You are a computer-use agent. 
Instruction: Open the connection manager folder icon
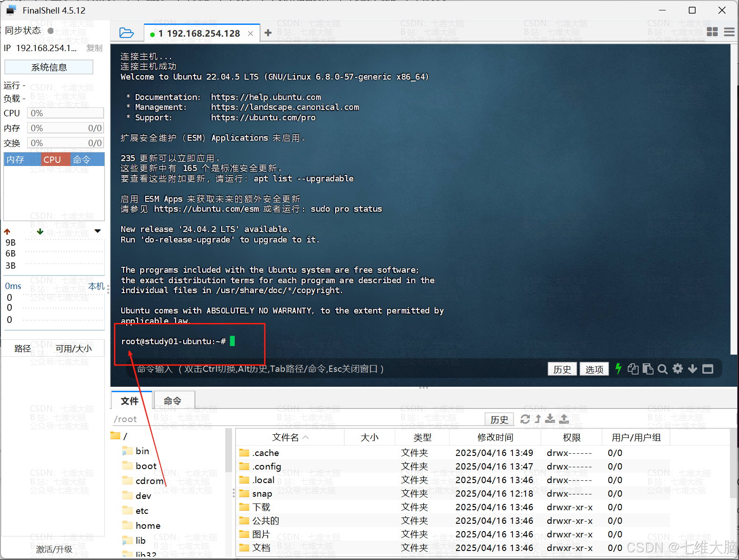pyautogui.click(x=126, y=33)
